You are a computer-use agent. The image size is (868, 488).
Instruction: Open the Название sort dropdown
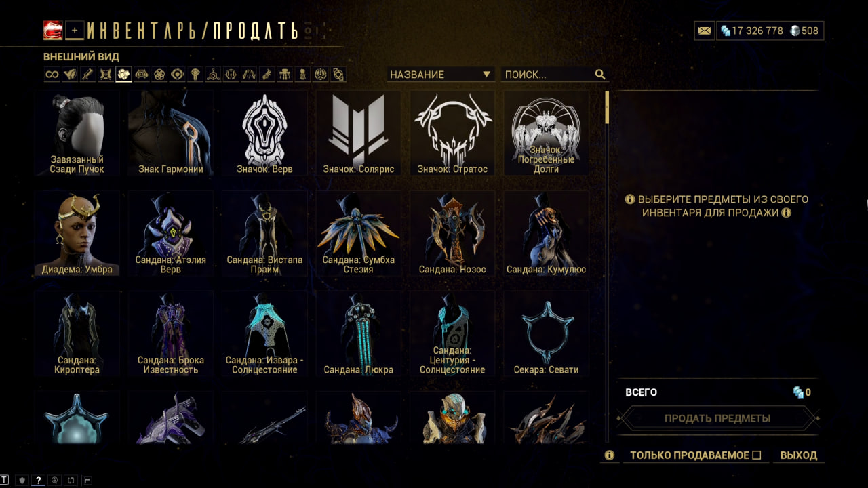pos(440,75)
